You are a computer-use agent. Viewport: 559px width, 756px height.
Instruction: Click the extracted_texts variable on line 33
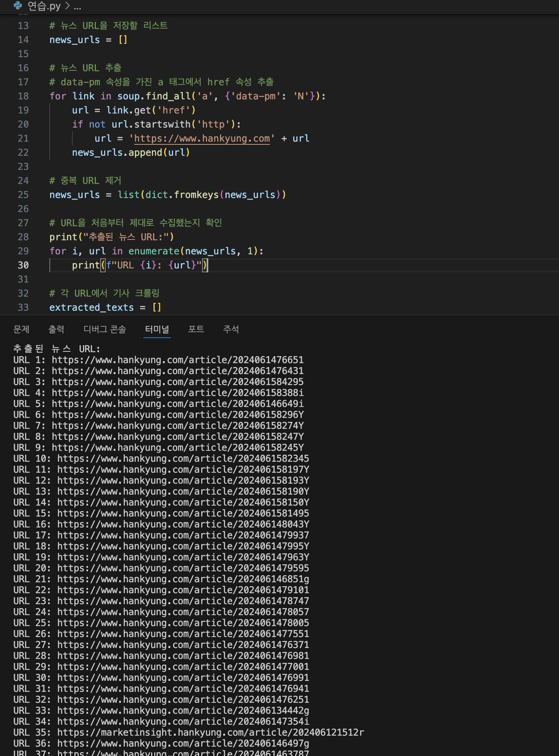pyautogui.click(x=92, y=308)
